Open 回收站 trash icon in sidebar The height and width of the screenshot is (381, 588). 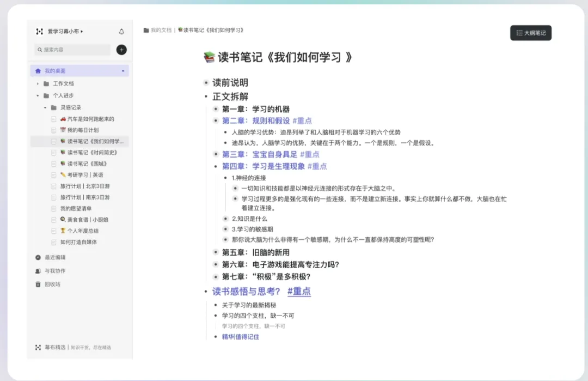click(38, 284)
